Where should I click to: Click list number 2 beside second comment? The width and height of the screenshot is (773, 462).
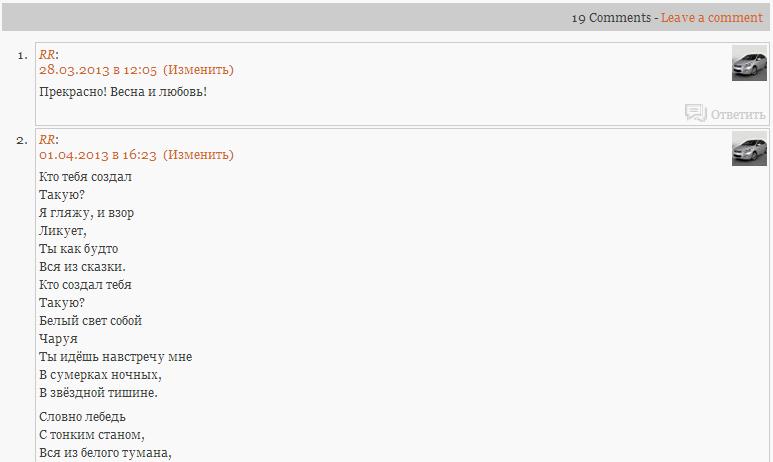tap(22, 140)
